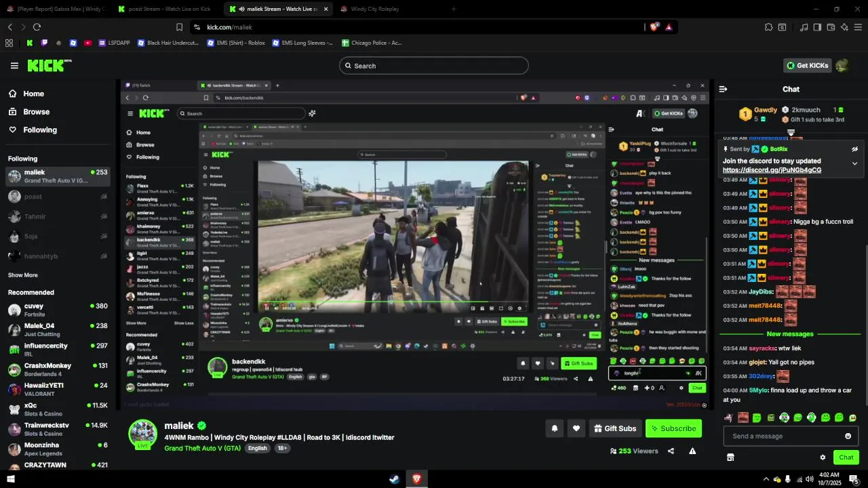The width and height of the screenshot is (868, 488).
Task: Open the offline poast channel in sidebar
Action: (58, 197)
